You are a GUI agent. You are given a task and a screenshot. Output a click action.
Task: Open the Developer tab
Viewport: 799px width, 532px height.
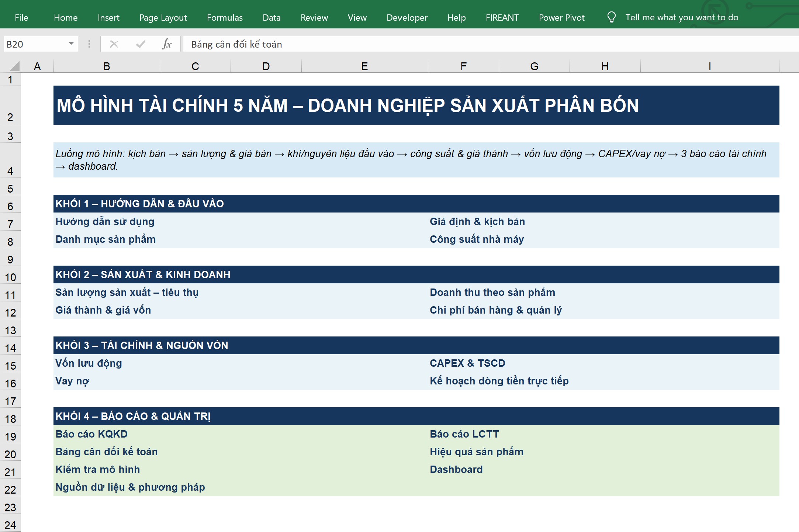407,17
